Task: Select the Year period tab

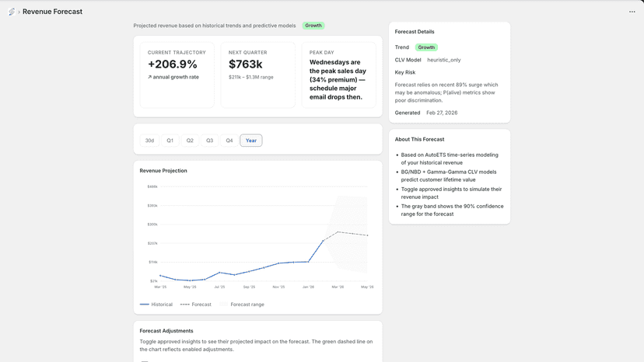Action: [x=251, y=141]
